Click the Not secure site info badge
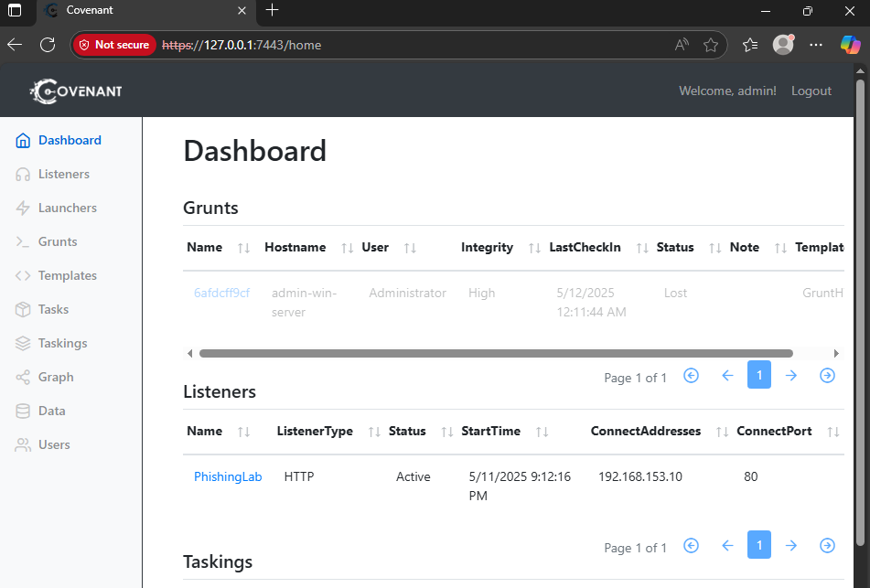Image resolution: width=870 pixels, height=588 pixels. click(114, 45)
